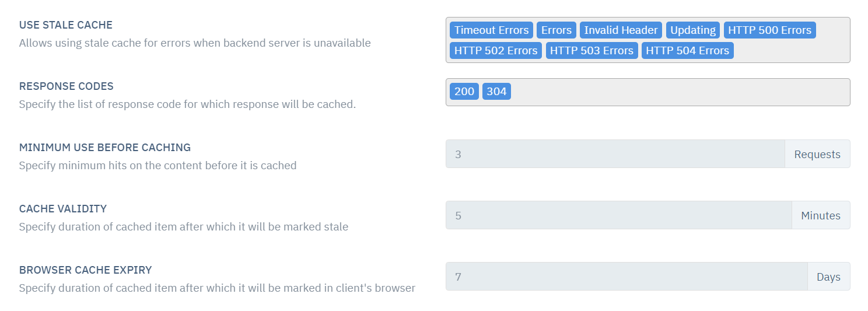Viewport: 868px width, 311px height.
Task: Click the Updating tag
Action: coord(693,30)
